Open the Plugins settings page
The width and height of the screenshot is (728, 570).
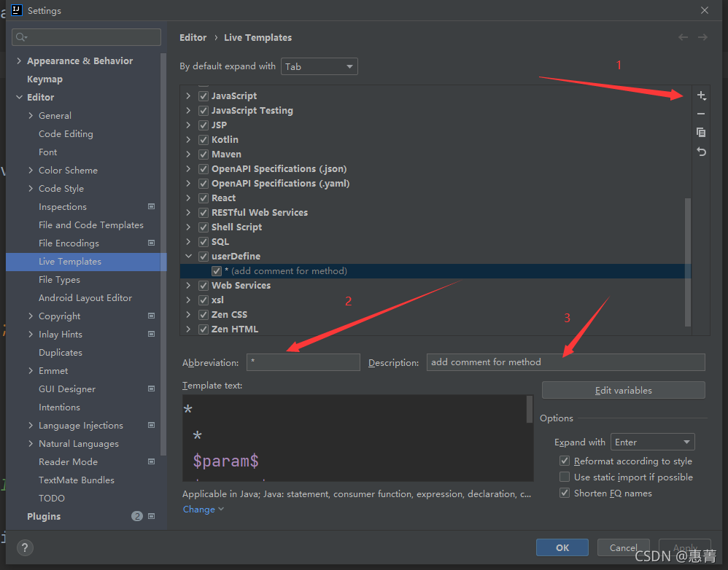coord(44,516)
